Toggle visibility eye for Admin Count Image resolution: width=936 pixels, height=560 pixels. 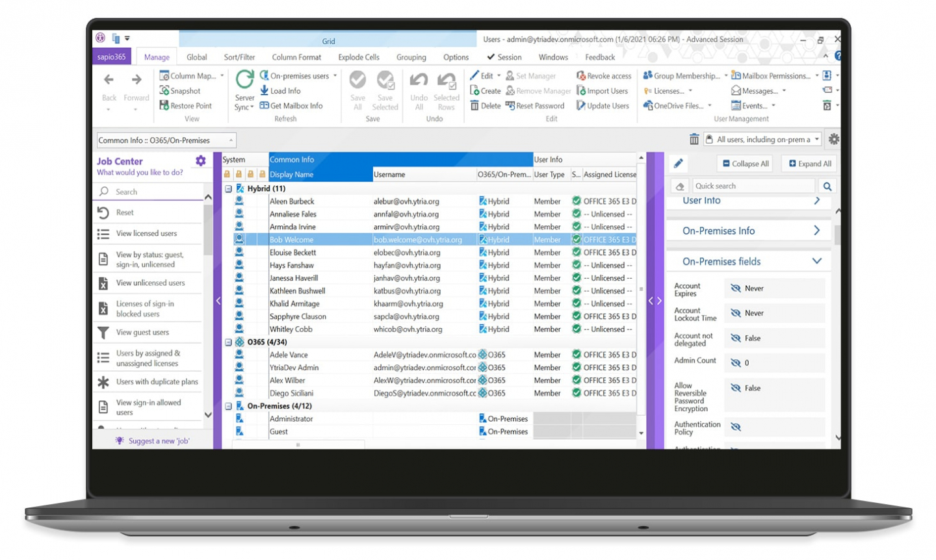tap(736, 363)
